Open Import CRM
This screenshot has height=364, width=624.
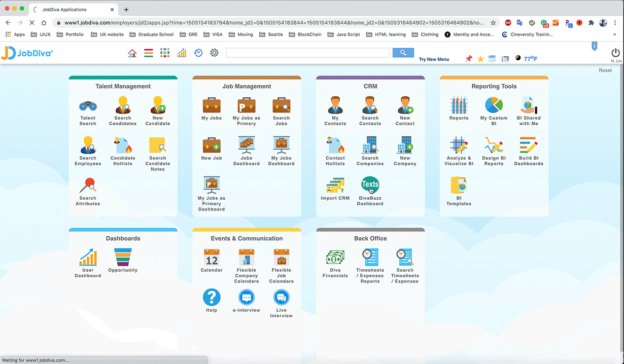335,185
